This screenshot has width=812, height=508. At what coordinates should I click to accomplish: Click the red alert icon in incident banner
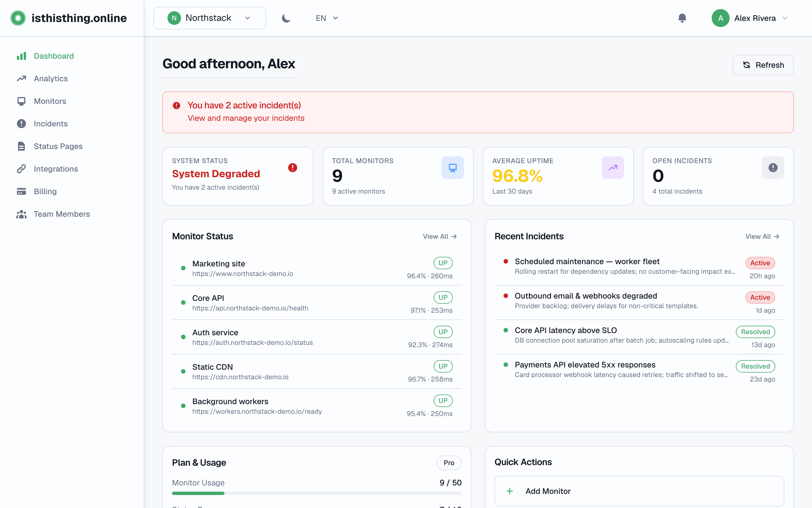point(176,106)
